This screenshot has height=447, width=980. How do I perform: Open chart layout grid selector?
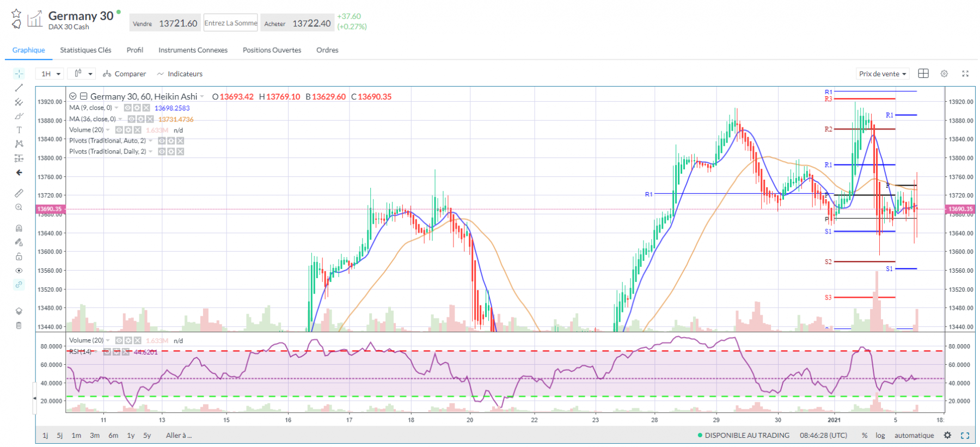pyautogui.click(x=923, y=74)
